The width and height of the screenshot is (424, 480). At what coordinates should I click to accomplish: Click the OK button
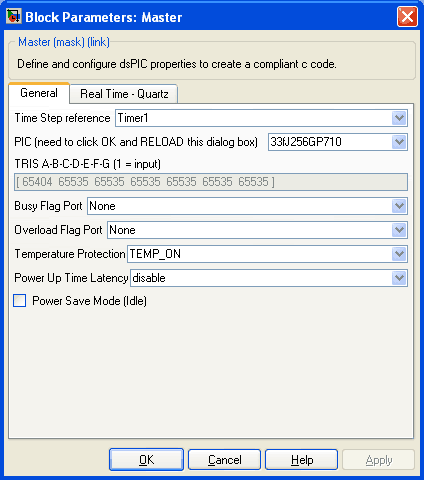146,460
